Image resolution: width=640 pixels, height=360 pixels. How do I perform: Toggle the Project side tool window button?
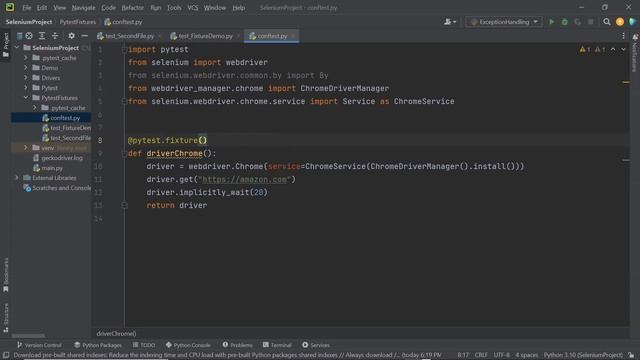5,45
